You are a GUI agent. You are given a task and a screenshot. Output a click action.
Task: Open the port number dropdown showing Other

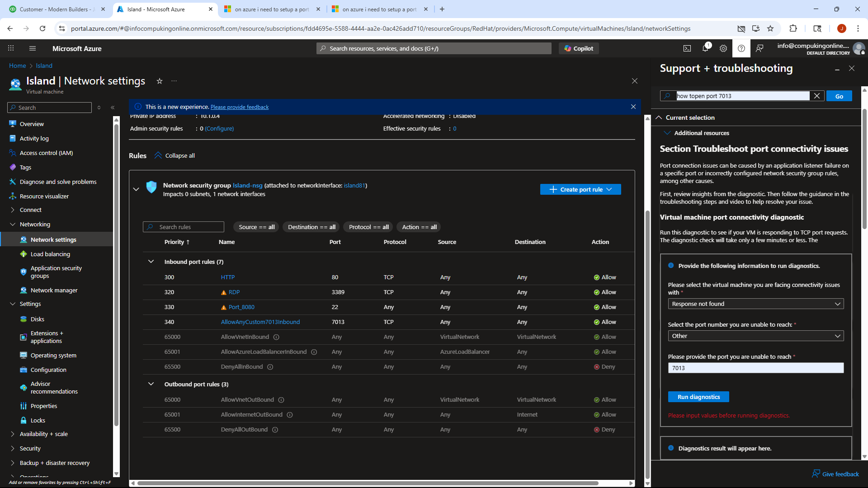pos(756,336)
